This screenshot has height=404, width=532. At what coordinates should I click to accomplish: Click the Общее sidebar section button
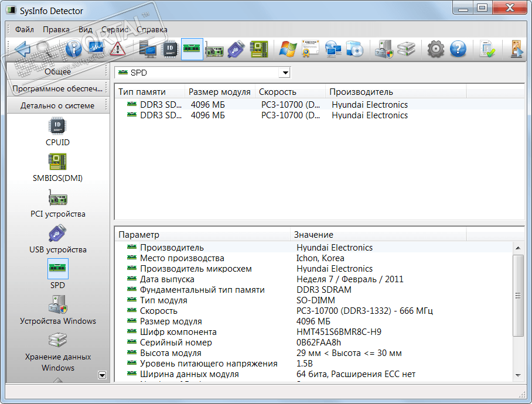click(57, 71)
